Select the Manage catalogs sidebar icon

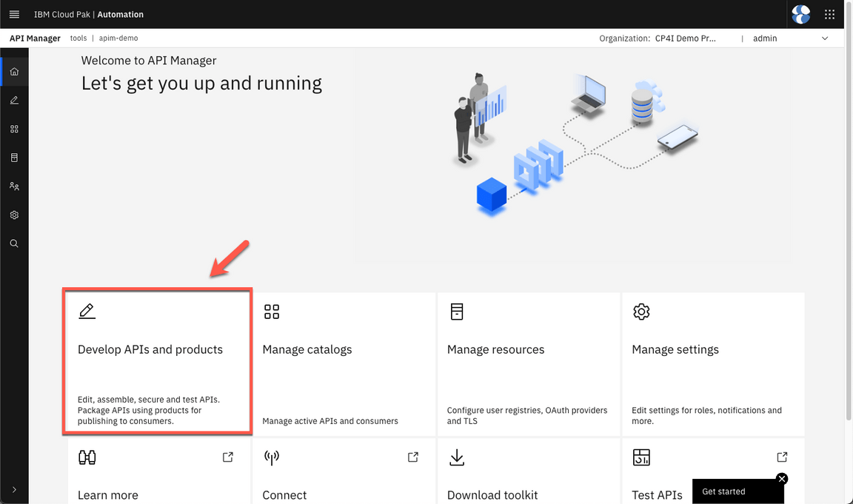point(14,129)
